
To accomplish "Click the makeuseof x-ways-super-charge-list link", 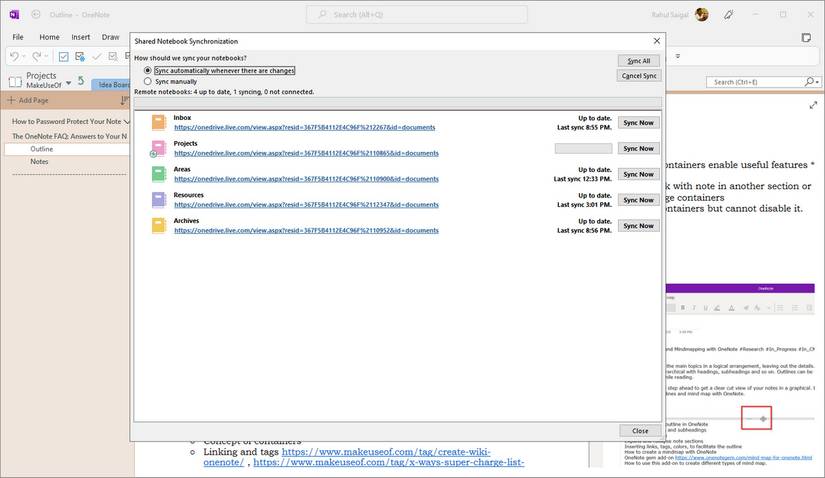I will click(x=389, y=462).
